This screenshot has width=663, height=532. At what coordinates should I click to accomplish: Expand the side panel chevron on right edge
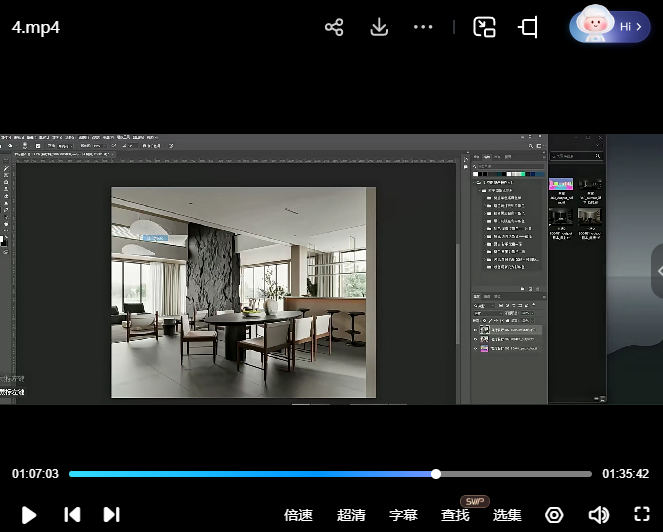(657, 271)
